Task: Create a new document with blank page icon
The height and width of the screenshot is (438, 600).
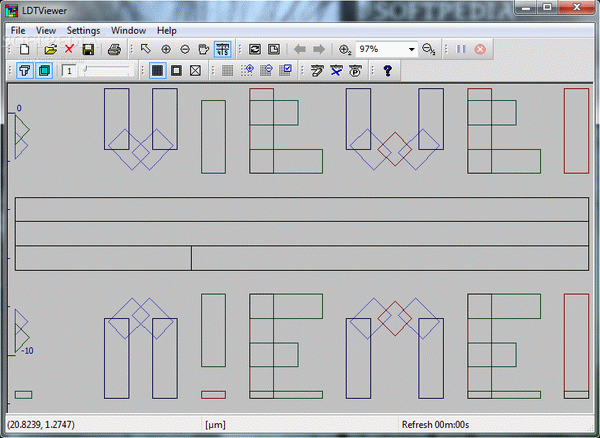Action: point(25,49)
